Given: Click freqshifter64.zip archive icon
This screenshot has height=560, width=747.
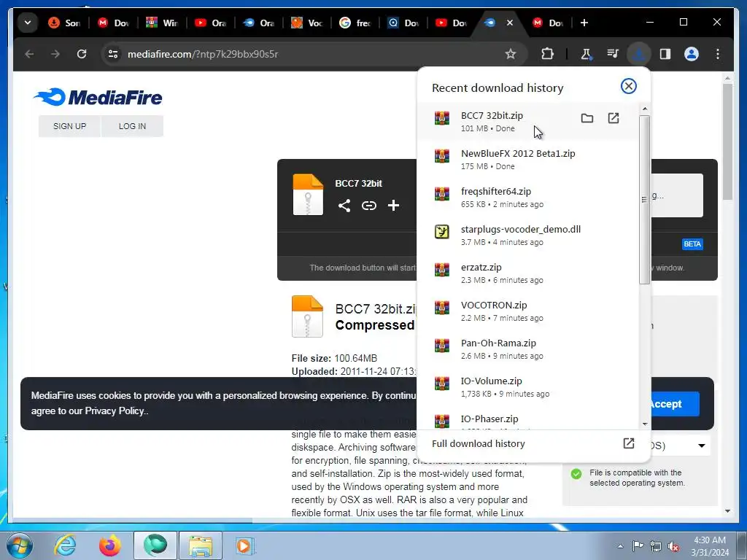Looking at the screenshot, I should (441, 194).
